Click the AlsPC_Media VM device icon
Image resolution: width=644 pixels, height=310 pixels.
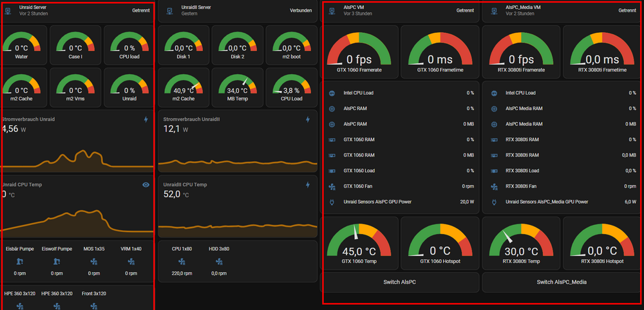(x=494, y=11)
